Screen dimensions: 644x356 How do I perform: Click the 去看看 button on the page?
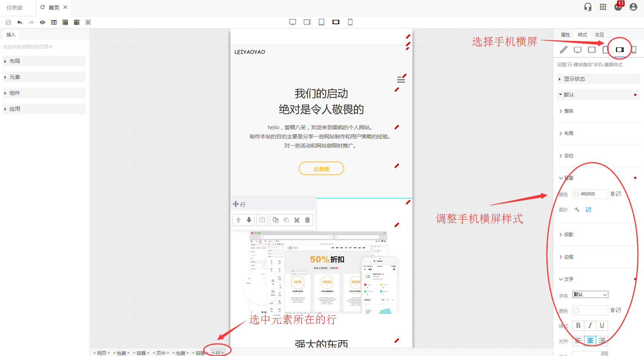click(x=321, y=169)
